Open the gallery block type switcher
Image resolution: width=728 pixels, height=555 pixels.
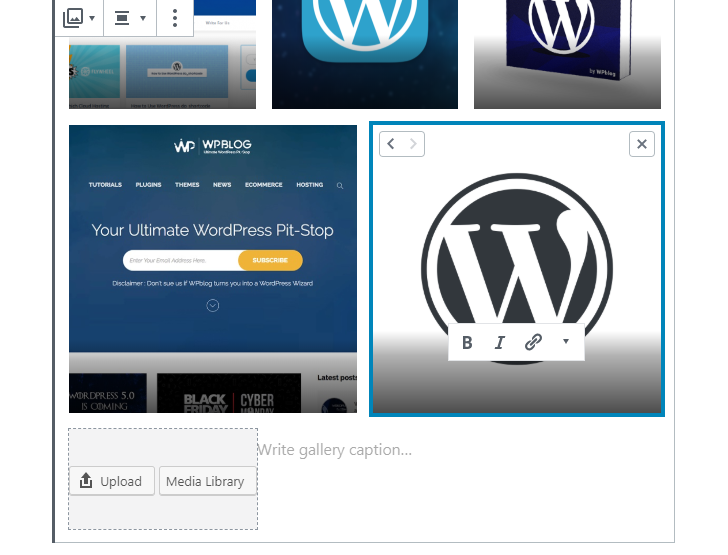coord(79,18)
